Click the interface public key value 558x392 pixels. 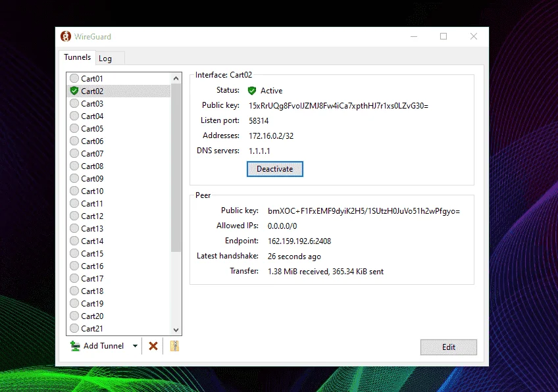click(338, 106)
